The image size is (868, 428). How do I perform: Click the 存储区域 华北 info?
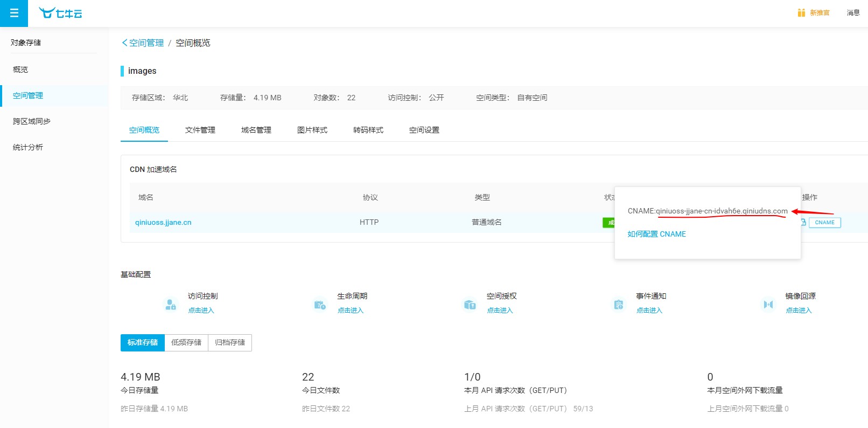pos(160,98)
